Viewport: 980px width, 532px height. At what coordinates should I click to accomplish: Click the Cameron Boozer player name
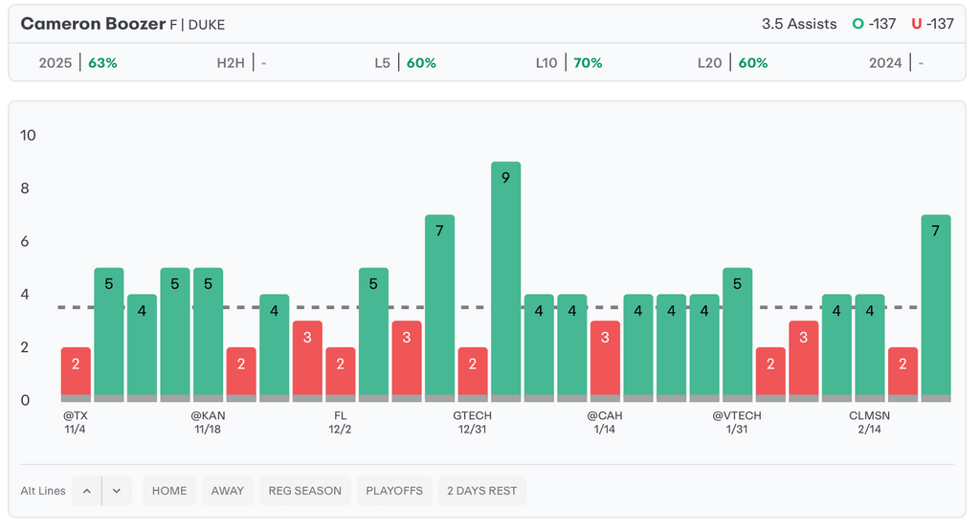[92, 24]
